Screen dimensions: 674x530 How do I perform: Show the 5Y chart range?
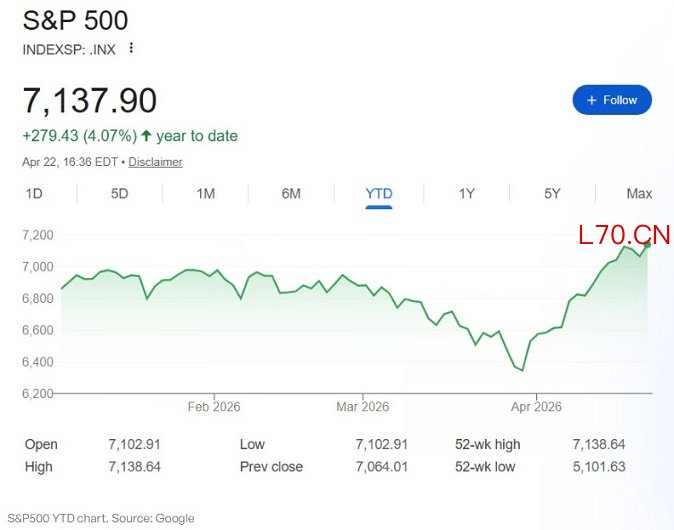tap(552, 194)
